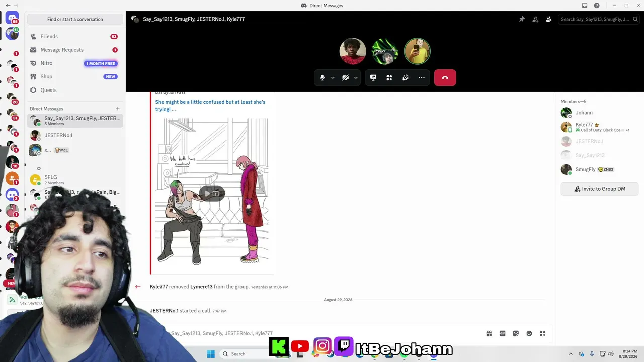644x362 pixels.
Task: Select member Johann in the members list
Action: point(600,113)
